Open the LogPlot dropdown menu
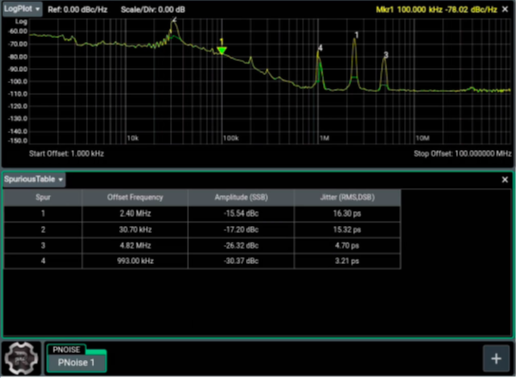The height and width of the screenshot is (378, 516). tap(22, 9)
